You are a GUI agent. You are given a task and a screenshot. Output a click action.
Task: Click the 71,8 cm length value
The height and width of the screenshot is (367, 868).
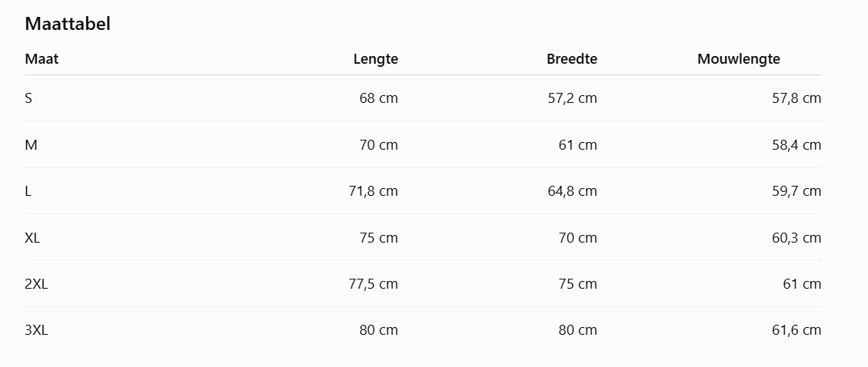click(374, 191)
